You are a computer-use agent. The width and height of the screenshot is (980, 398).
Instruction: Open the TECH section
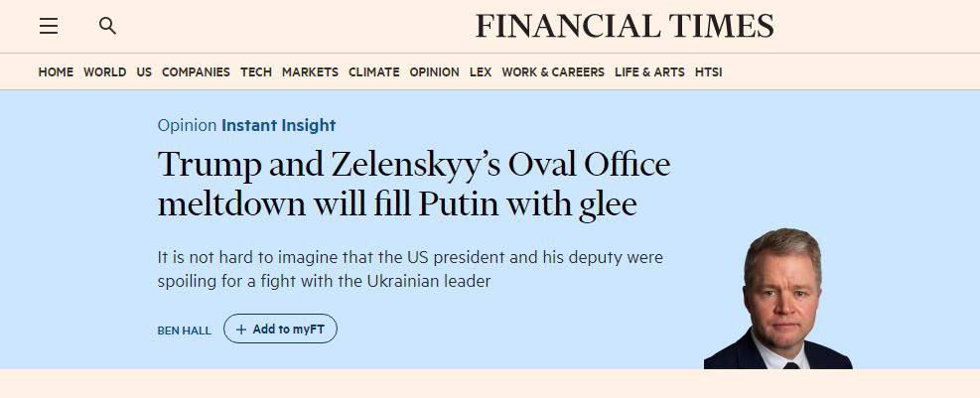[x=256, y=72]
